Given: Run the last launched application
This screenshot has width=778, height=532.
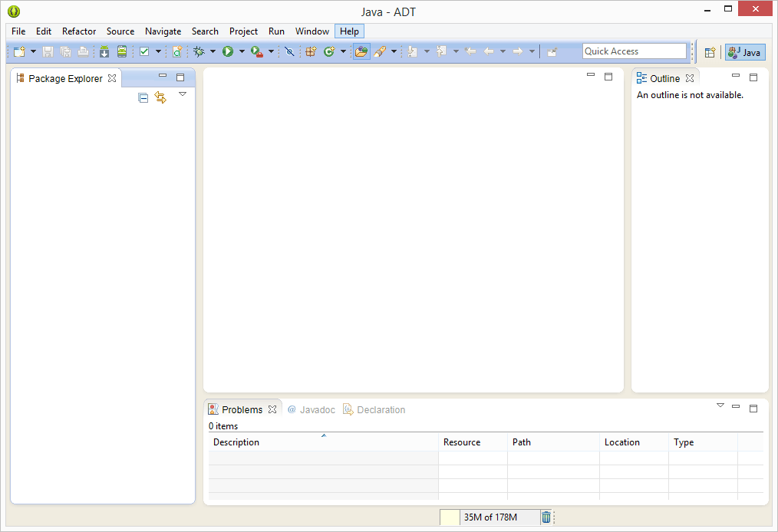Looking at the screenshot, I should [x=229, y=51].
